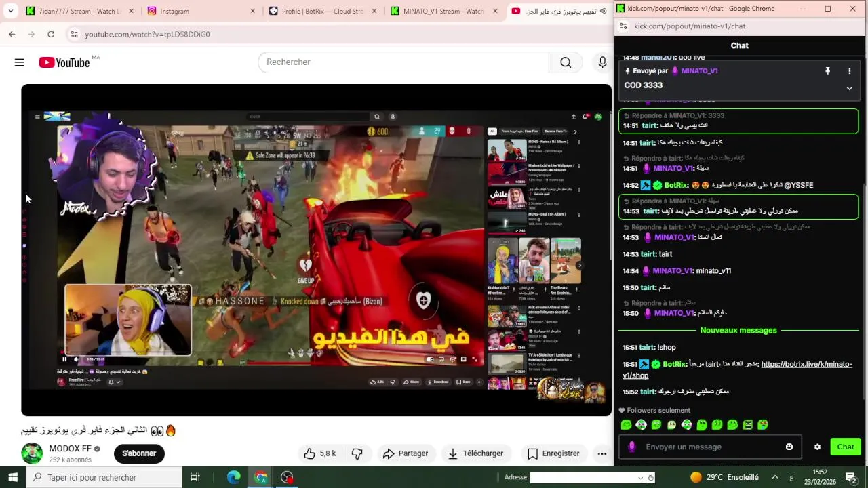Click the taskbar language indicator
868x488 pixels.
[791, 478]
